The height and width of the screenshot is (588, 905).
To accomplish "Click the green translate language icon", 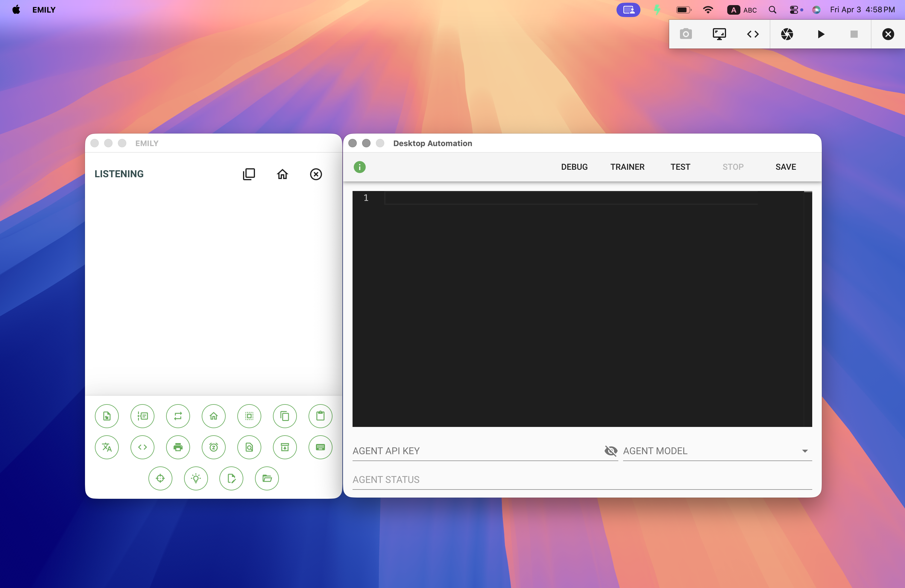I will tap(107, 447).
